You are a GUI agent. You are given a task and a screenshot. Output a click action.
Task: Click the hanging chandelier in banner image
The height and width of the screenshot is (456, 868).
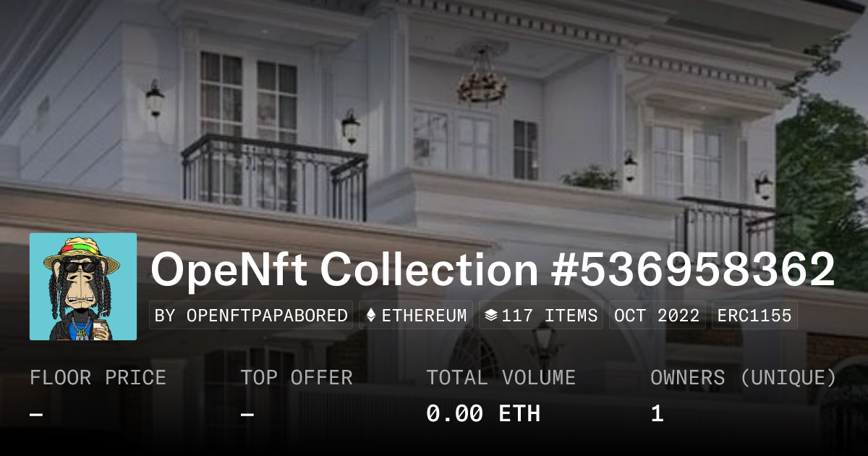481,78
